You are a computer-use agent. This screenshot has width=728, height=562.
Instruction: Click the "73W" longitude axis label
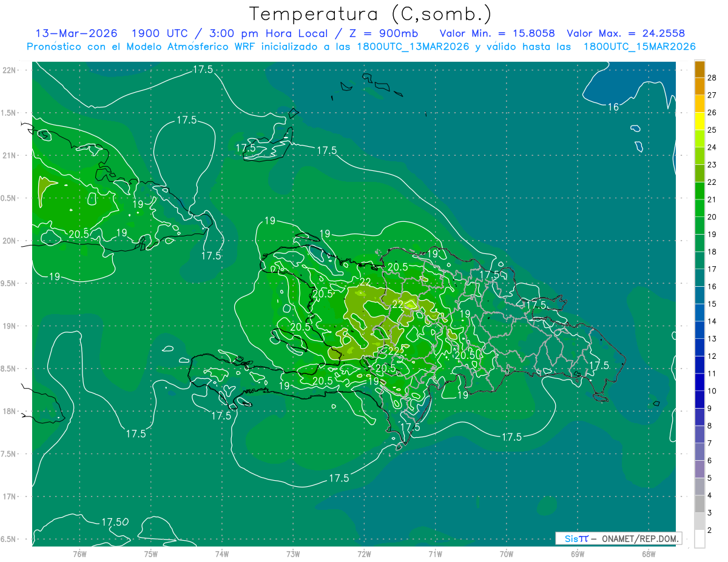293,554
